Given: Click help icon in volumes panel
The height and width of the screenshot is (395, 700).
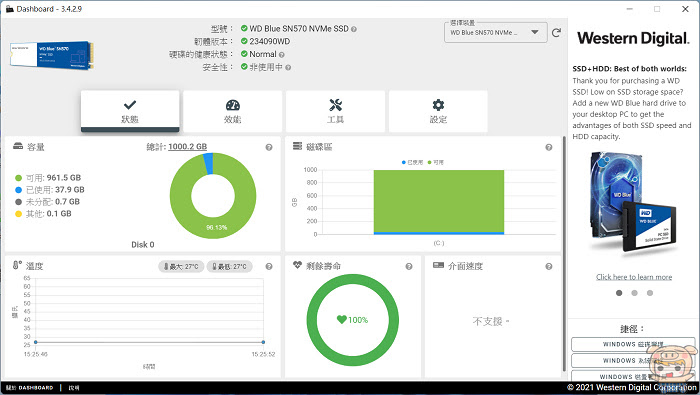Looking at the screenshot, I should pos(549,147).
